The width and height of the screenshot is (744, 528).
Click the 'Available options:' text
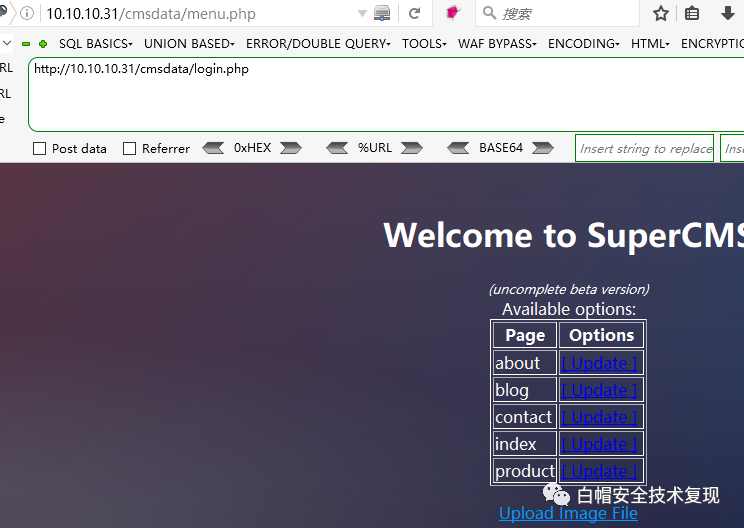click(569, 309)
